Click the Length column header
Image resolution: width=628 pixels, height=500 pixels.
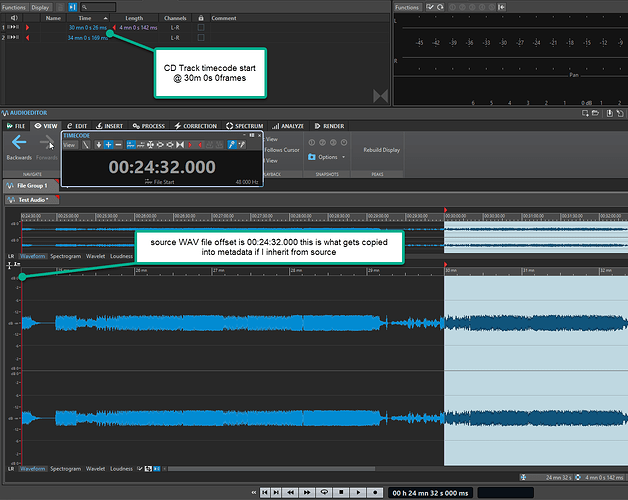134,18
